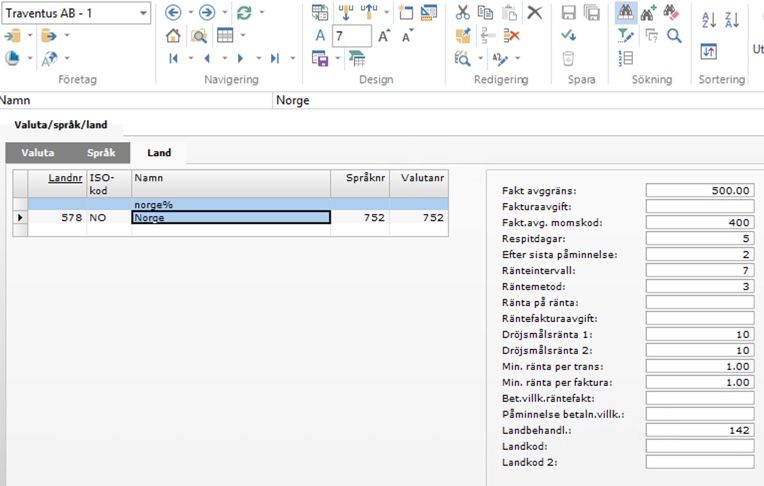The height and width of the screenshot is (486, 764).
Task: Click the font size field showing 7
Action: [352, 36]
